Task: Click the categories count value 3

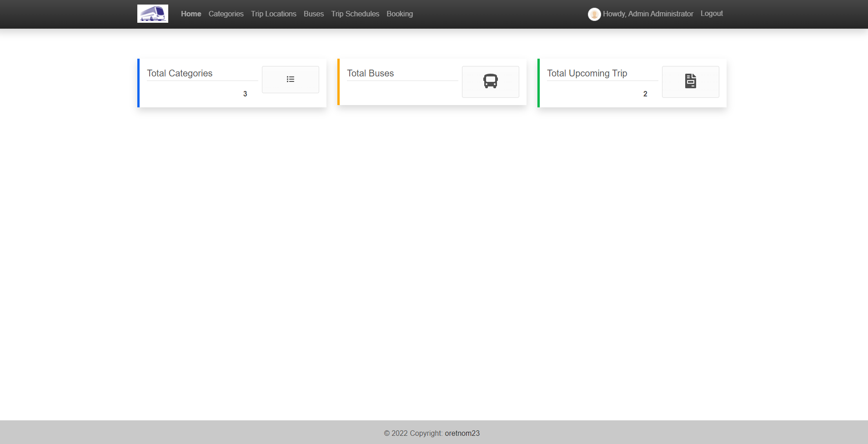Action: [245, 94]
